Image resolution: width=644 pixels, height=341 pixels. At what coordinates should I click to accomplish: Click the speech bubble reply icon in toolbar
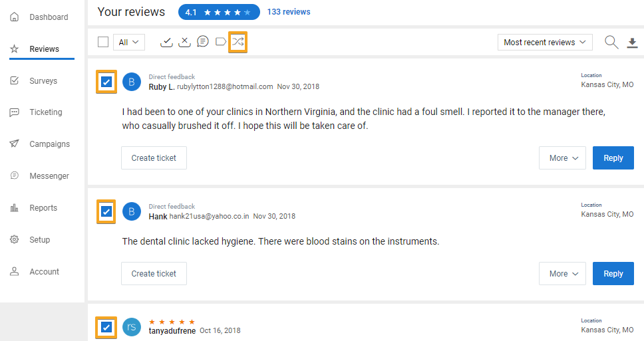click(203, 42)
